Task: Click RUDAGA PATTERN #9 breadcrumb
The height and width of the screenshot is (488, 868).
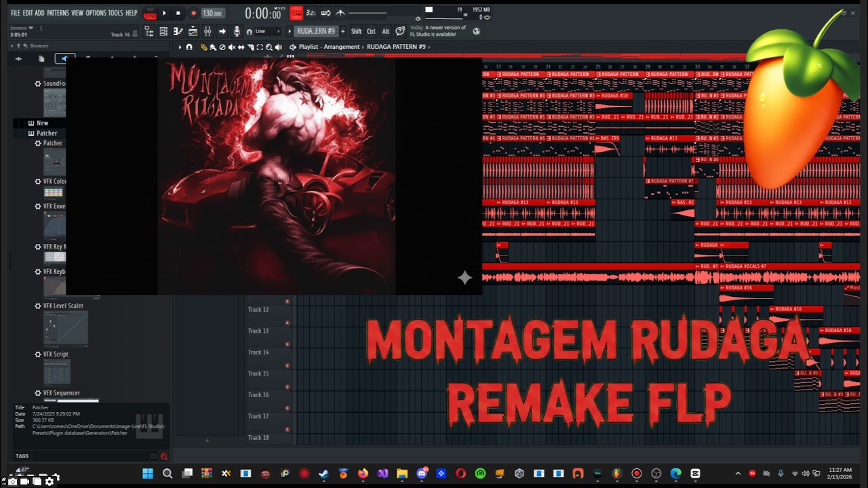Action: pos(396,47)
